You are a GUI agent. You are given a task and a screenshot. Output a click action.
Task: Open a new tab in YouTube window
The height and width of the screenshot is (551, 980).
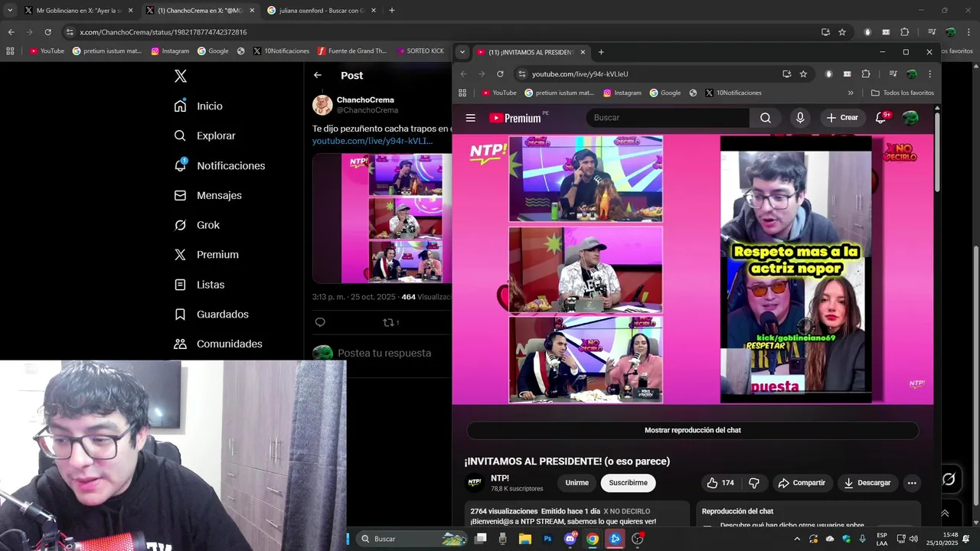pos(601,52)
